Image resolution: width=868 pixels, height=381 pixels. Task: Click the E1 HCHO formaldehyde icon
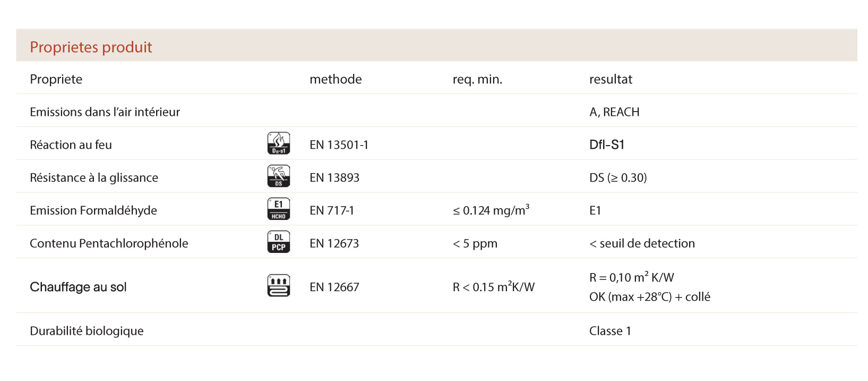pos(279,209)
